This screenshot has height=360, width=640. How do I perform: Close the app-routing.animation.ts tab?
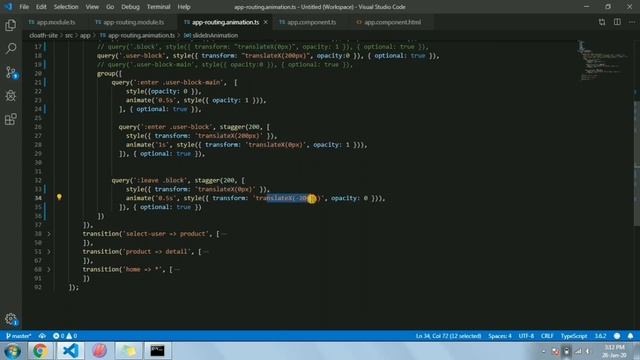(x=266, y=22)
